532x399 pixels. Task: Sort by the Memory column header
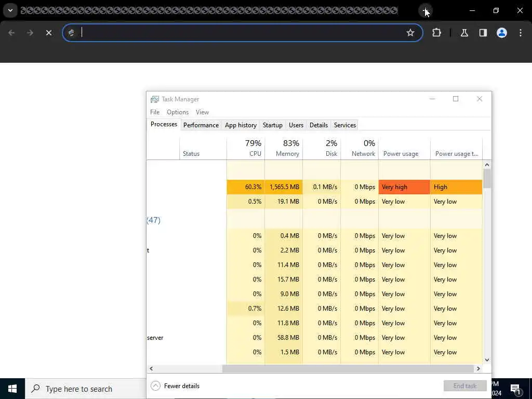[284, 148]
